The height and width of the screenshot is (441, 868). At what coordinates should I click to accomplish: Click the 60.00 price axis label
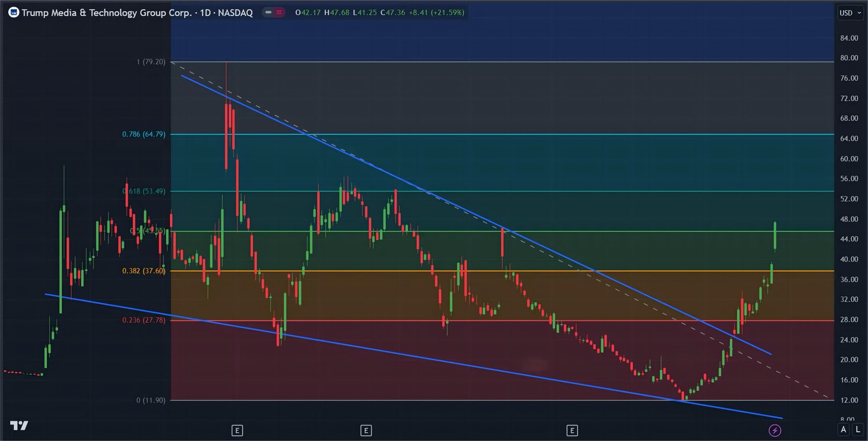[x=849, y=158]
